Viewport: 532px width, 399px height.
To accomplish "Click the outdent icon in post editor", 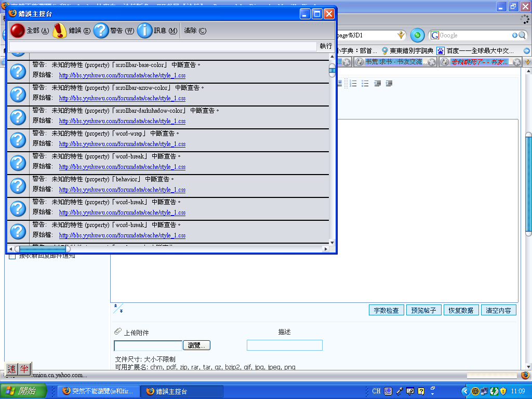I will pyautogui.click(x=377, y=84).
